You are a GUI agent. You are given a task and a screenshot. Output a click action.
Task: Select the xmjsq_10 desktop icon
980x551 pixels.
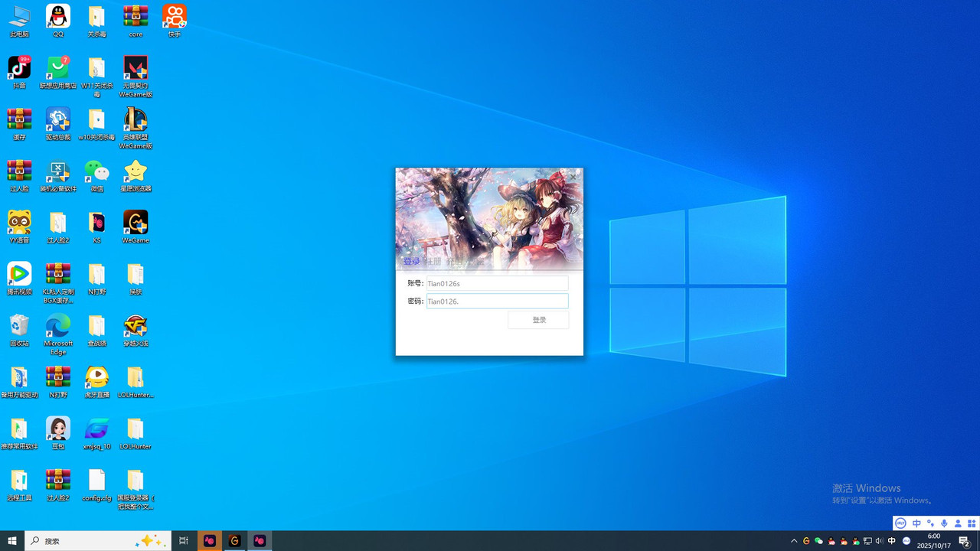tap(96, 432)
